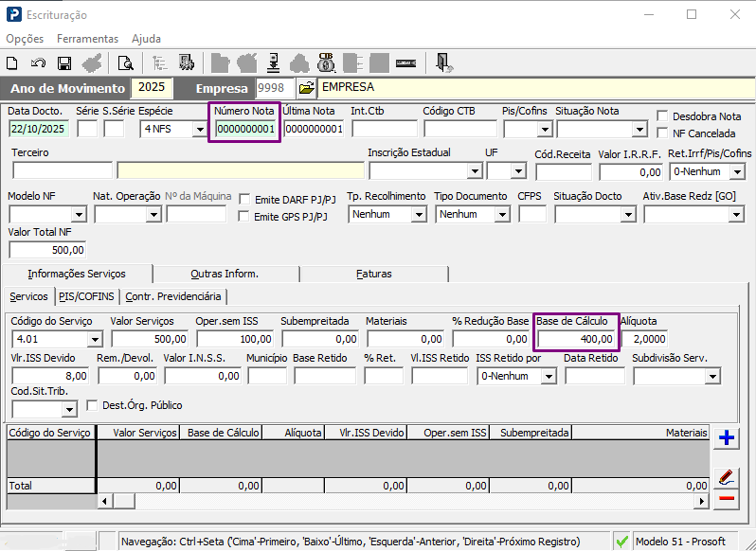
Task: Click the Undo arrow toolbar icon
Action: tap(38, 63)
